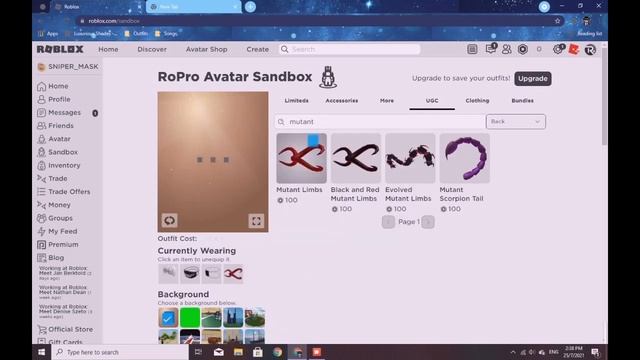The height and width of the screenshot is (360, 640).
Task: Open the Sandbox sidebar item
Action: 62,152
